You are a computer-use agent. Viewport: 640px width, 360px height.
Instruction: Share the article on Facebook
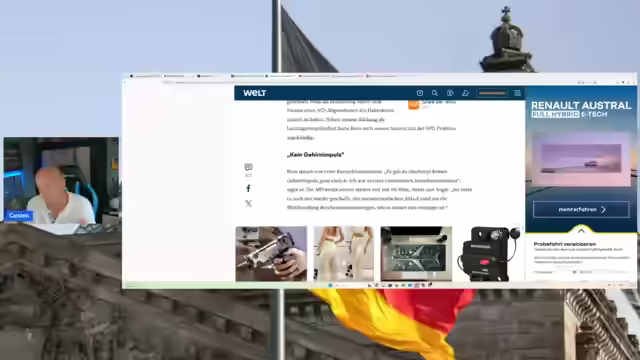(x=248, y=188)
